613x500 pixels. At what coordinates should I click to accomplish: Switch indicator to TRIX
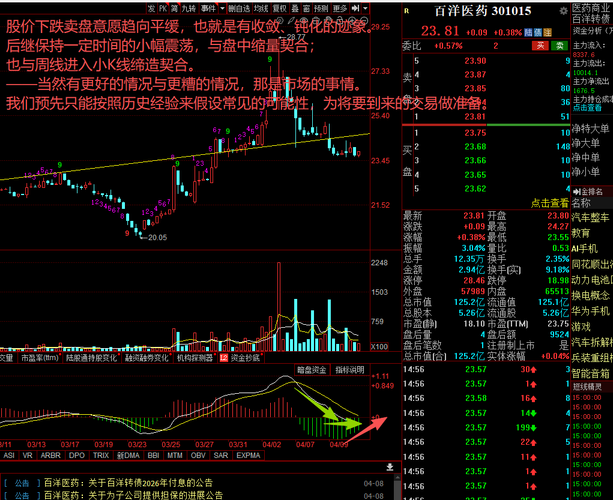[100, 455]
